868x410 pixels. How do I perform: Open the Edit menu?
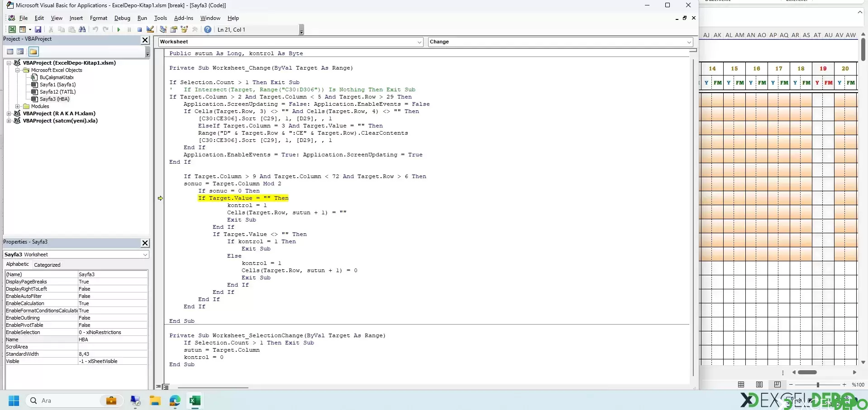(x=39, y=18)
